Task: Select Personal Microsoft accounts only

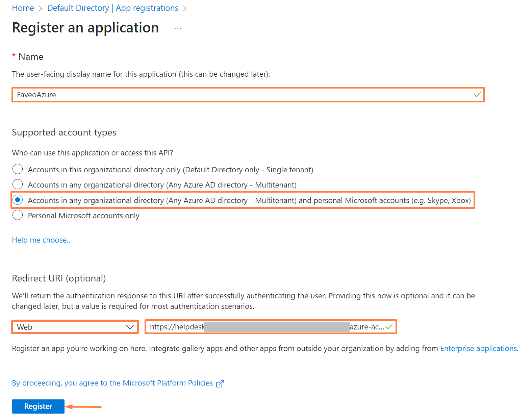Action: (18, 215)
